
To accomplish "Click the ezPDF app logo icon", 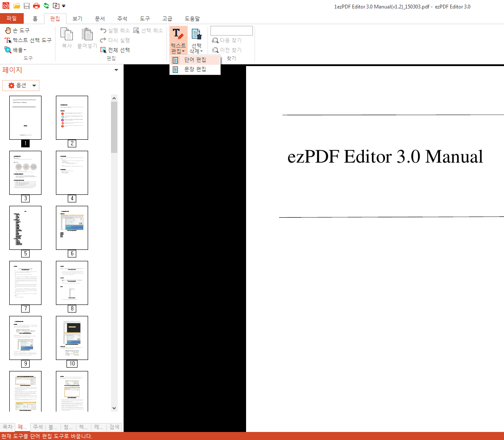I will pos(6,6).
